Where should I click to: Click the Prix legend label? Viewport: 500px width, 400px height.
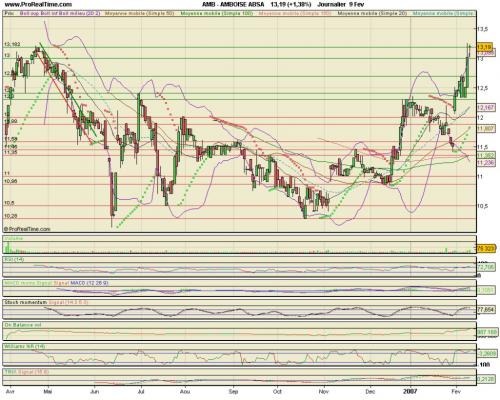[9, 14]
